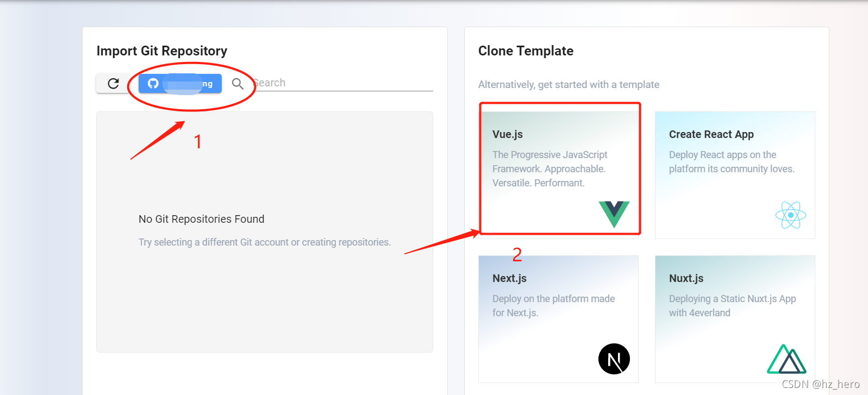Click the Vue.js title text
This screenshot has height=395, width=868.
pyautogui.click(x=508, y=134)
